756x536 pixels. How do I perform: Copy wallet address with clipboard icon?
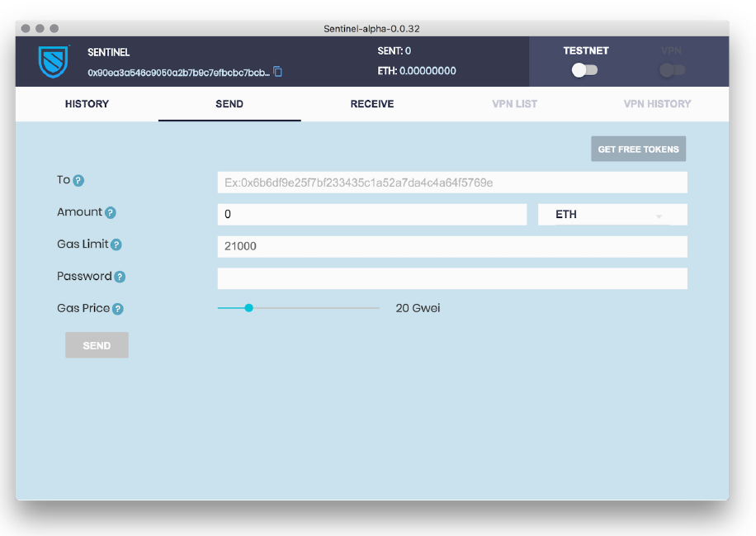(277, 72)
